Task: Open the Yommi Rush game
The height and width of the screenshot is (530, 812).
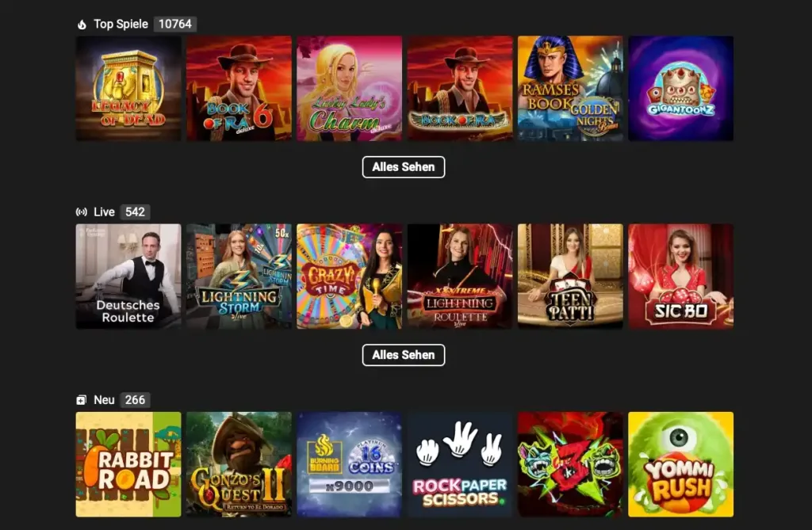Action: click(x=681, y=464)
